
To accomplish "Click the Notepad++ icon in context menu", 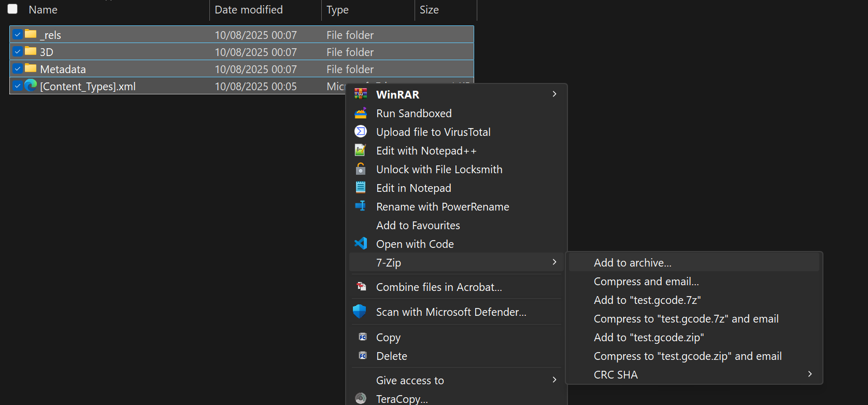I will (x=361, y=150).
